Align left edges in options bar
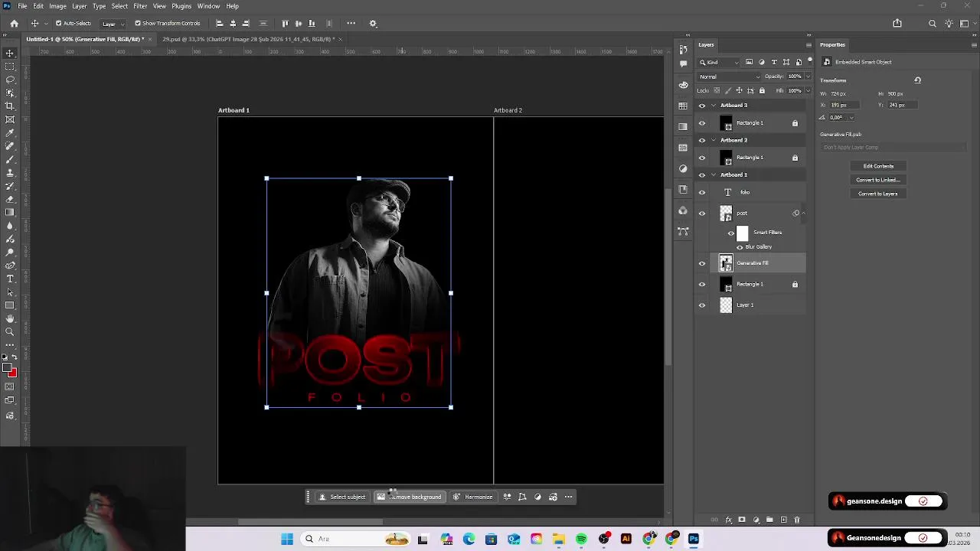Image resolution: width=980 pixels, height=551 pixels. coord(220,24)
